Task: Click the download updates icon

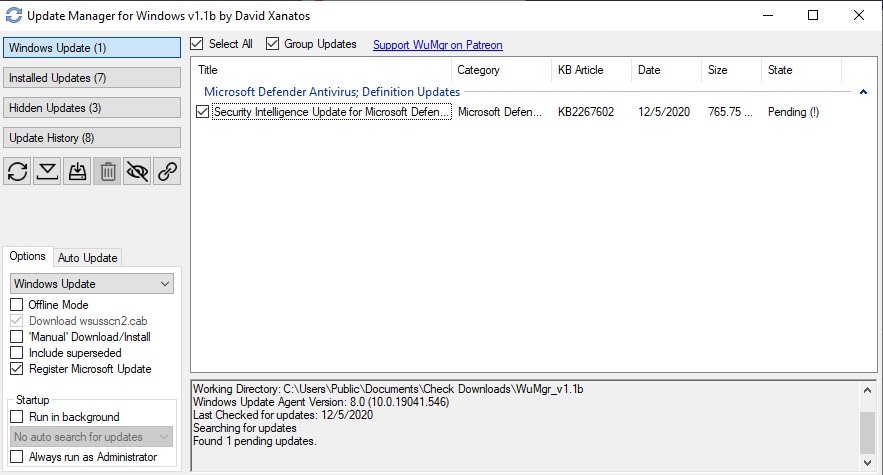Action: 47,171
